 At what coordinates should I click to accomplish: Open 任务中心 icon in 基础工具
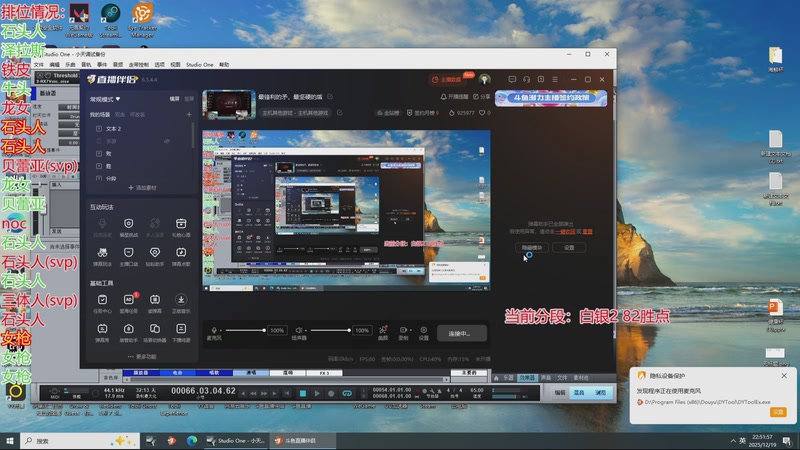tap(102, 299)
